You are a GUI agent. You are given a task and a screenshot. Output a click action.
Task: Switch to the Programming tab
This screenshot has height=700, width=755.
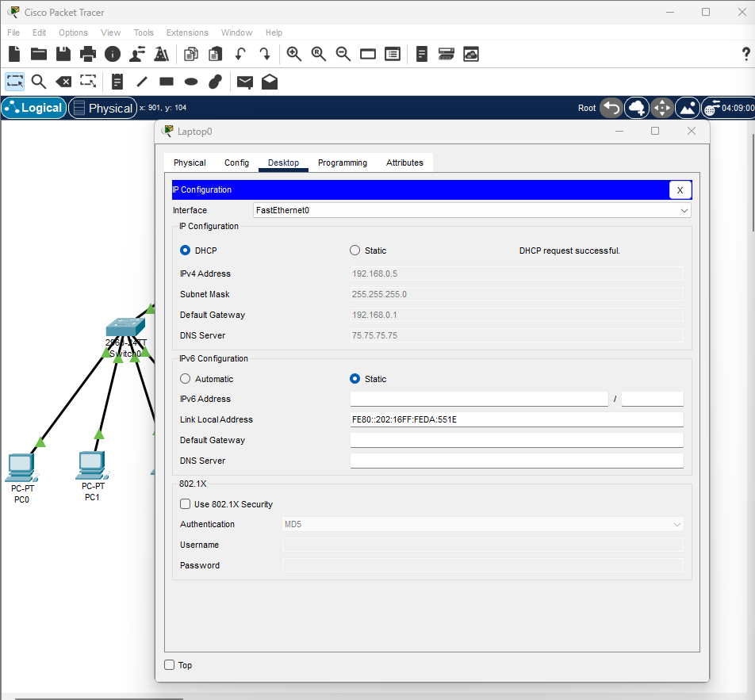(343, 163)
